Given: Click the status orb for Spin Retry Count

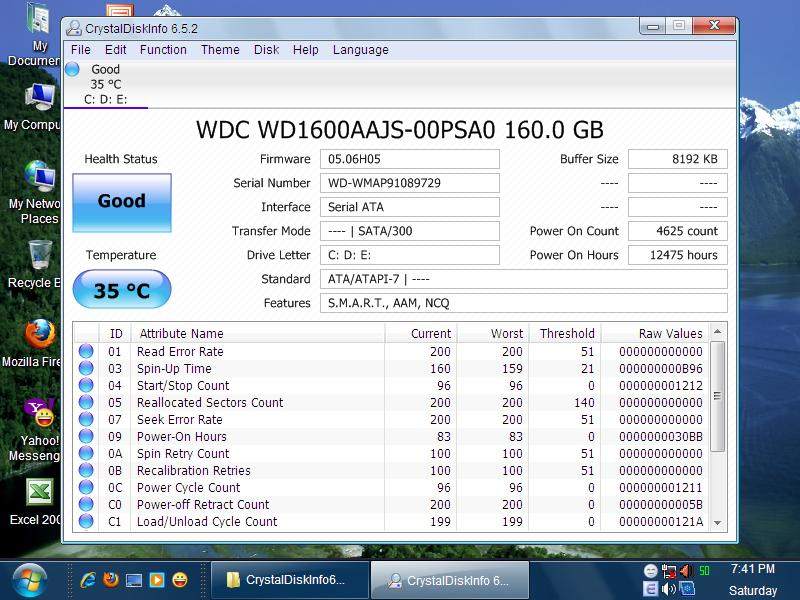Looking at the screenshot, I should coord(86,453).
